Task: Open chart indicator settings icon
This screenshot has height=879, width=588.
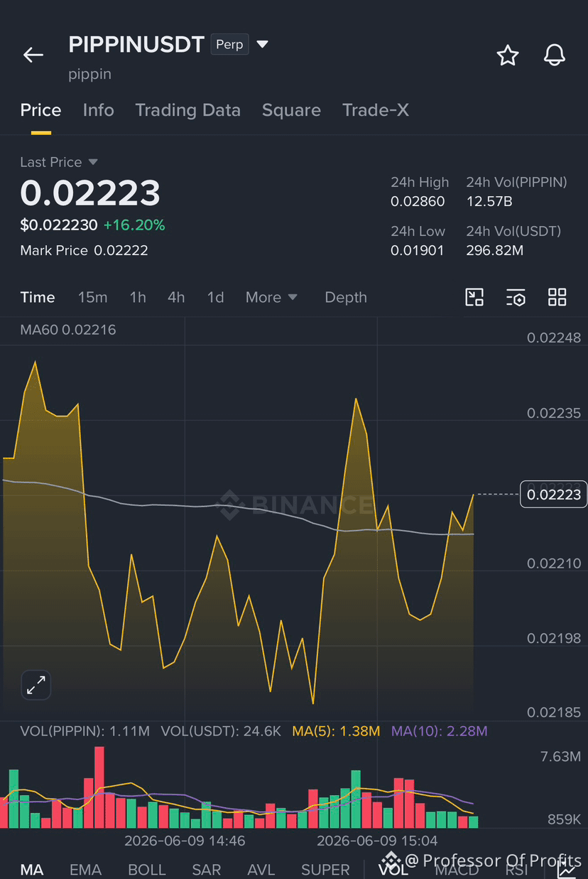Action: (x=516, y=297)
